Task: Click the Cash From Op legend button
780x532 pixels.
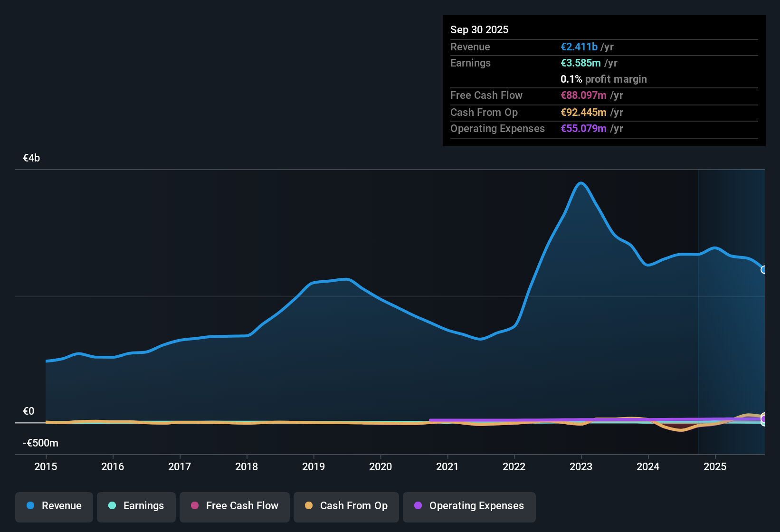Action: click(346, 506)
